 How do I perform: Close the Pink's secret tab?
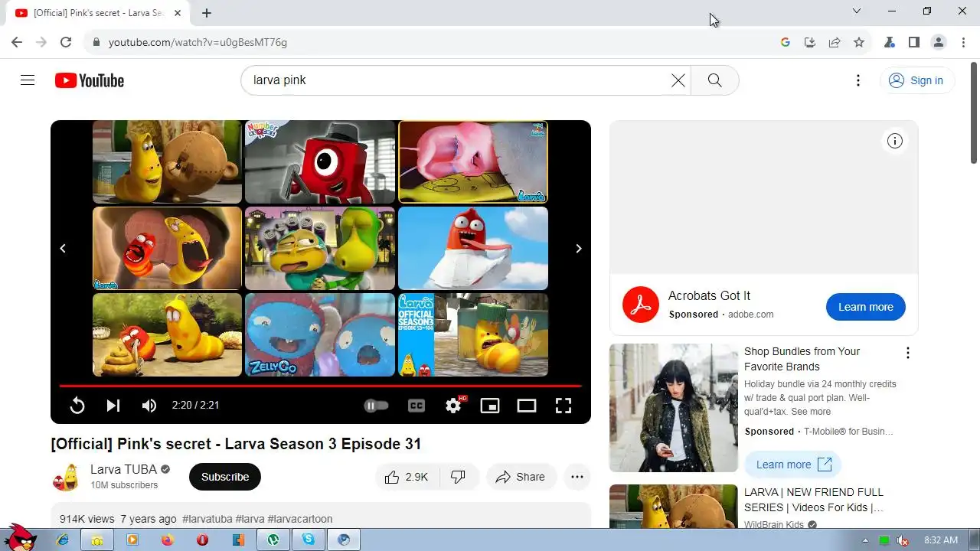tap(178, 13)
